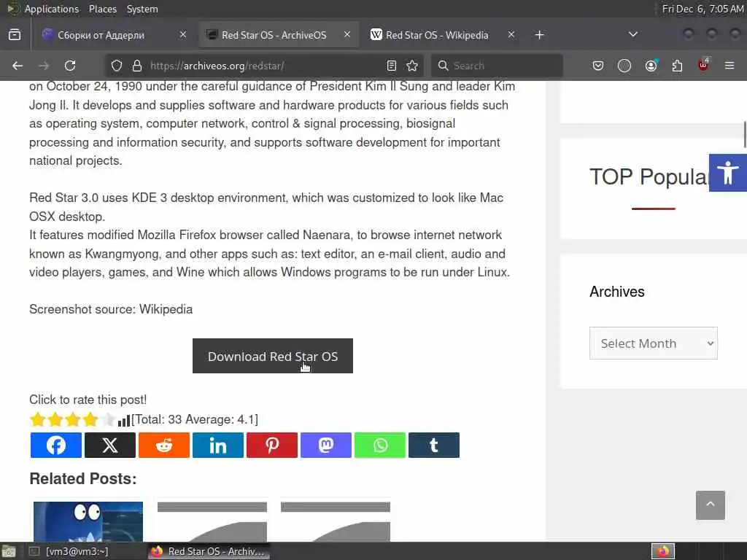Share the post on Reddit

pyautogui.click(x=164, y=446)
